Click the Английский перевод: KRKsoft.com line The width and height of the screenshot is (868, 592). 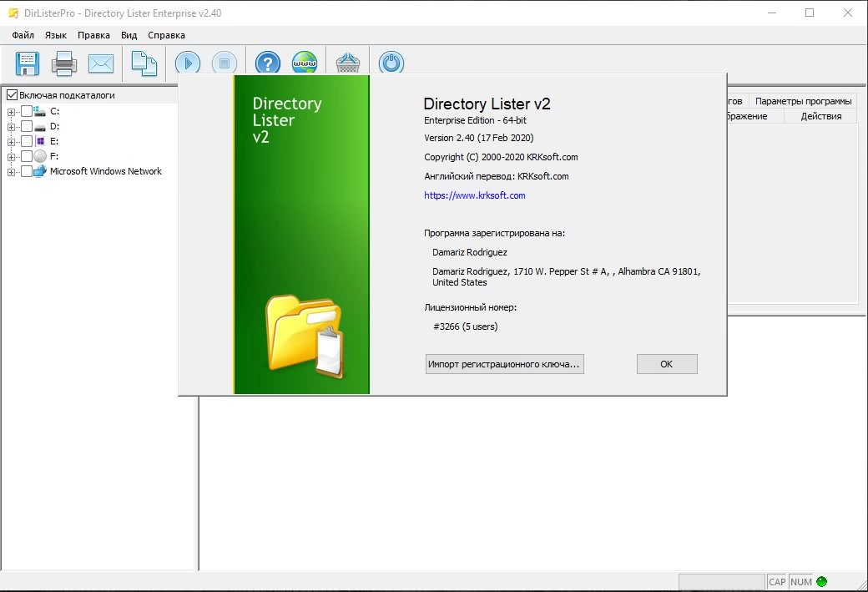coord(497,176)
